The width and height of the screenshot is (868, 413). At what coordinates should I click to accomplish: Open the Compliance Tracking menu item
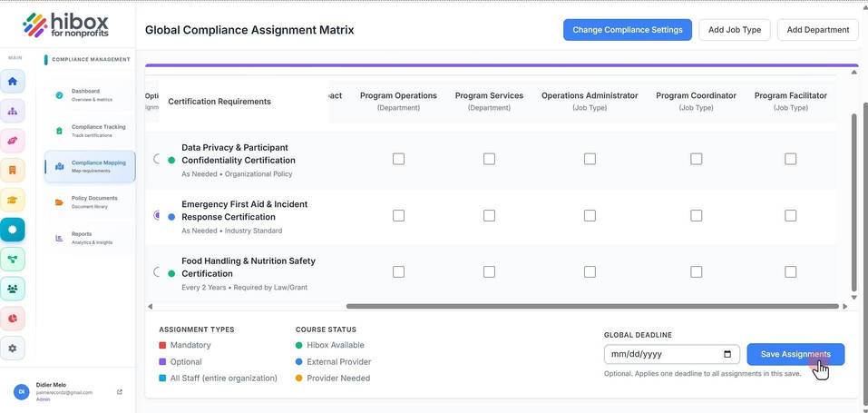pos(90,131)
